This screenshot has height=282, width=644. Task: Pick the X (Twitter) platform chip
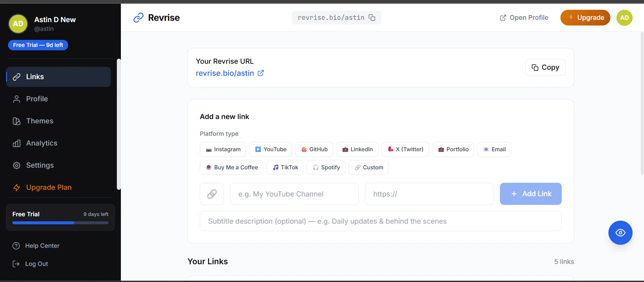click(x=405, y=150)
